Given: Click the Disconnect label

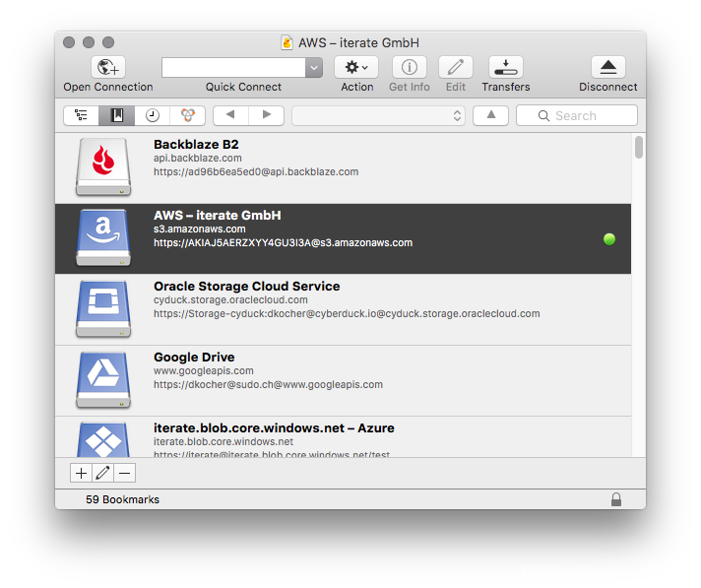Looking at the screenshot, I should point(608,87).
